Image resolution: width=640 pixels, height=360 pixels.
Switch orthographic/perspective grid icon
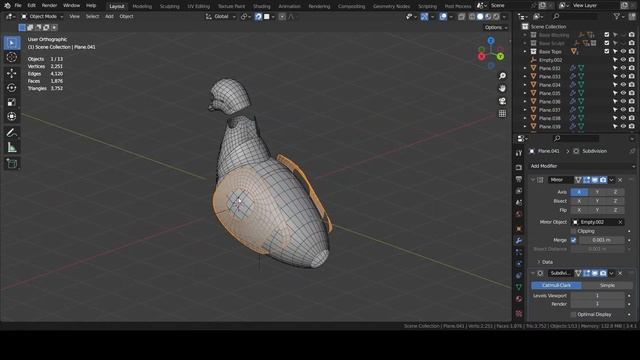502,113
